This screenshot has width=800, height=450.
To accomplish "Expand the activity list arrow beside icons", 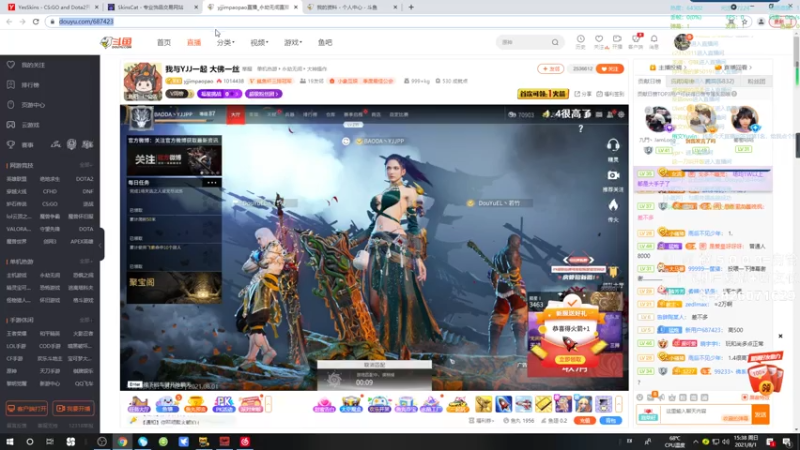I will tap(268, 404).
